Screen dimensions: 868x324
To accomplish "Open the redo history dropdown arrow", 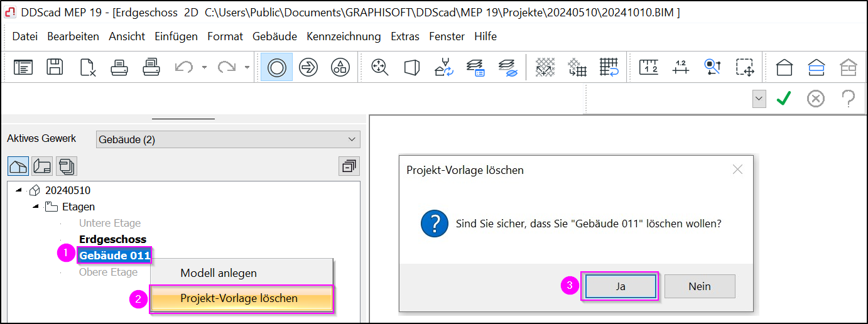I will click(247, 67).
